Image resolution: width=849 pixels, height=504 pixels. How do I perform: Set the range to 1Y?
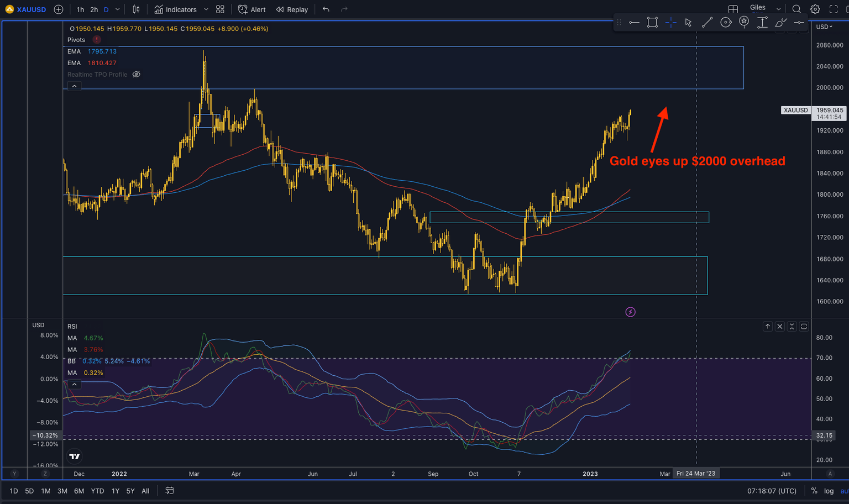click(x=116, y=491)
